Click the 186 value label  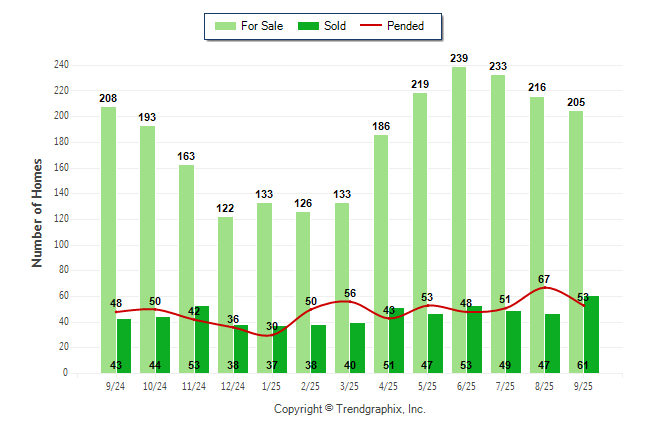(x=381, y=127)
